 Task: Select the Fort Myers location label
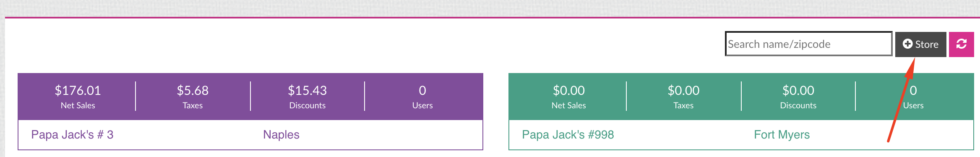782,135
